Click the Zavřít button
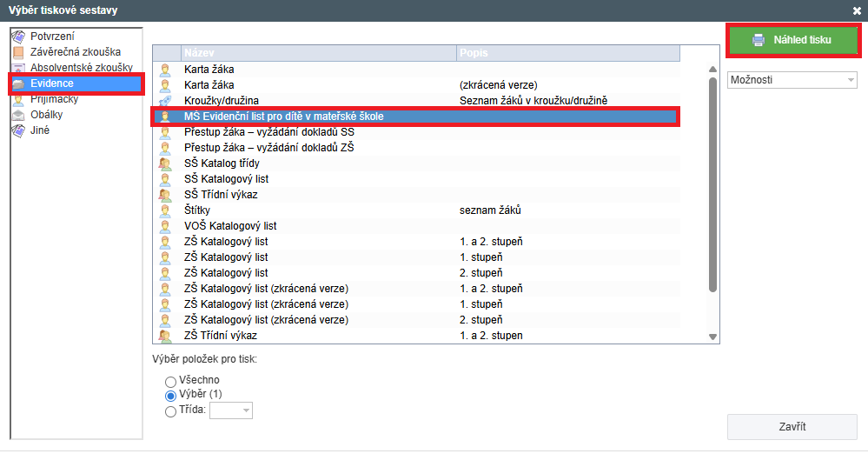The width and height of the screenshot is (868, 467). [792, 427]
